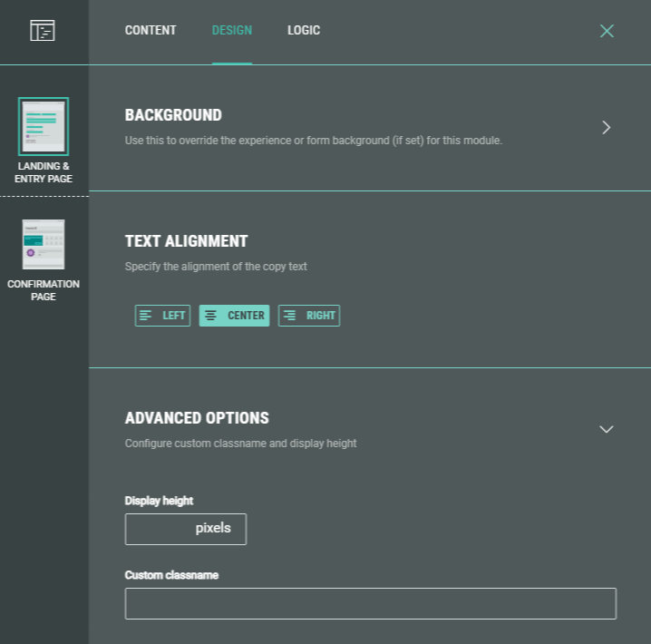
Task: Click the right-align lines icon
Action: (x=290, y=316)
